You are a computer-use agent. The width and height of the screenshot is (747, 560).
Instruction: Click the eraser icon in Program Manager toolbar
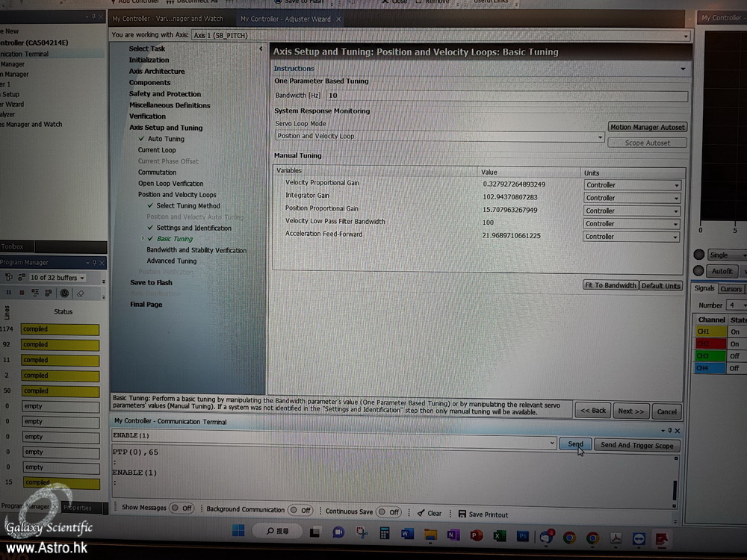pos(81,293)
